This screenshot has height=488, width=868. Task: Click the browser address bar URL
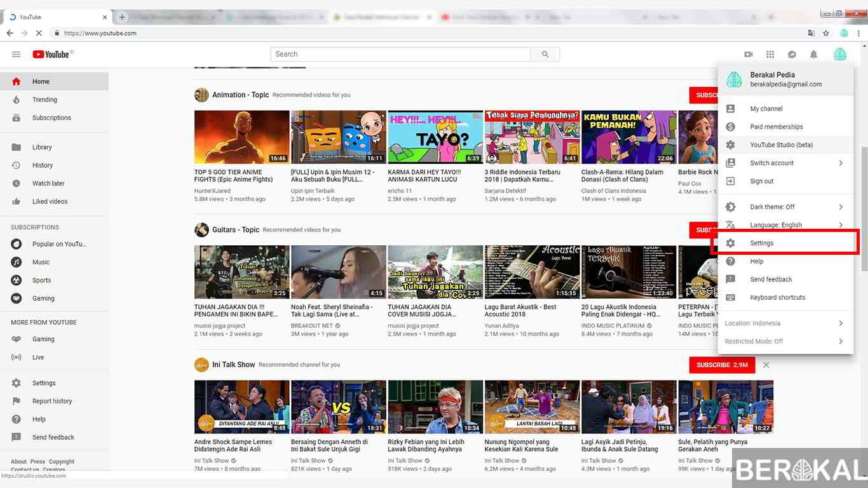(x=100, y=33)
